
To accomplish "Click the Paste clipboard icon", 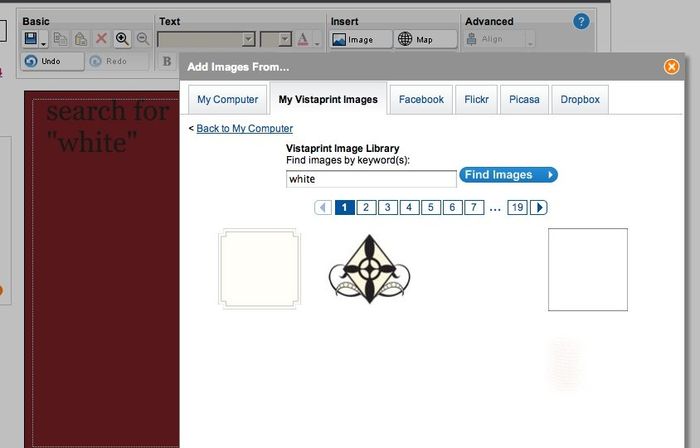I will click(80, 39).
